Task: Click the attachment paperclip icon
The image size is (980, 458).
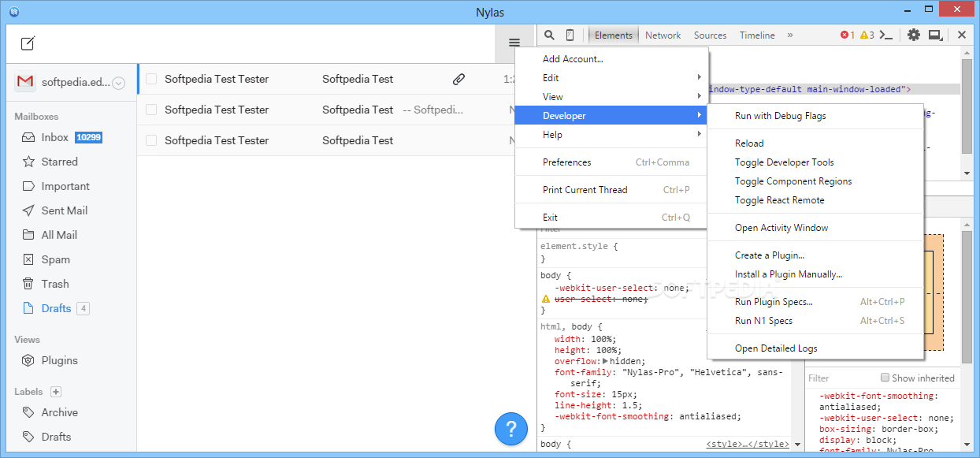Action: [458, 79]
